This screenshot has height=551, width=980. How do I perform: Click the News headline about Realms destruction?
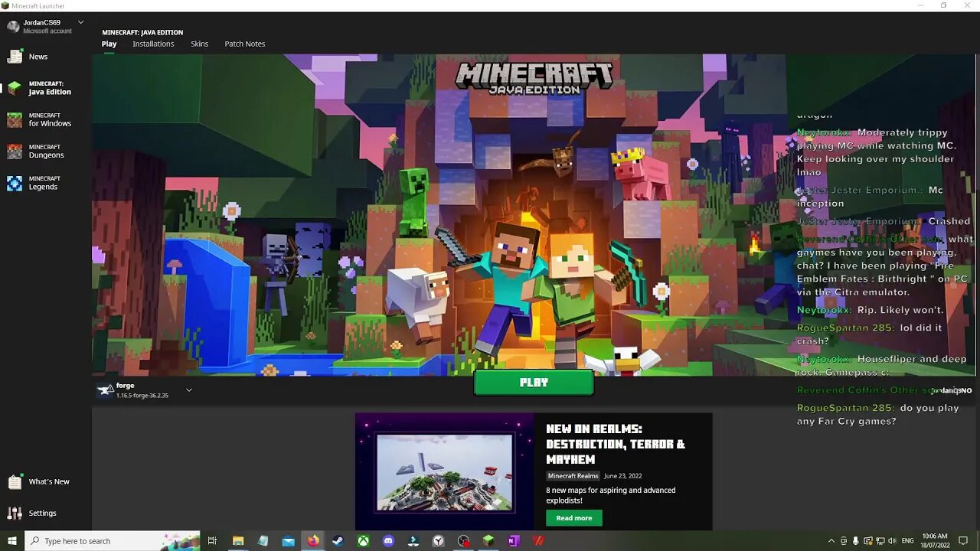tap(616, 444)
